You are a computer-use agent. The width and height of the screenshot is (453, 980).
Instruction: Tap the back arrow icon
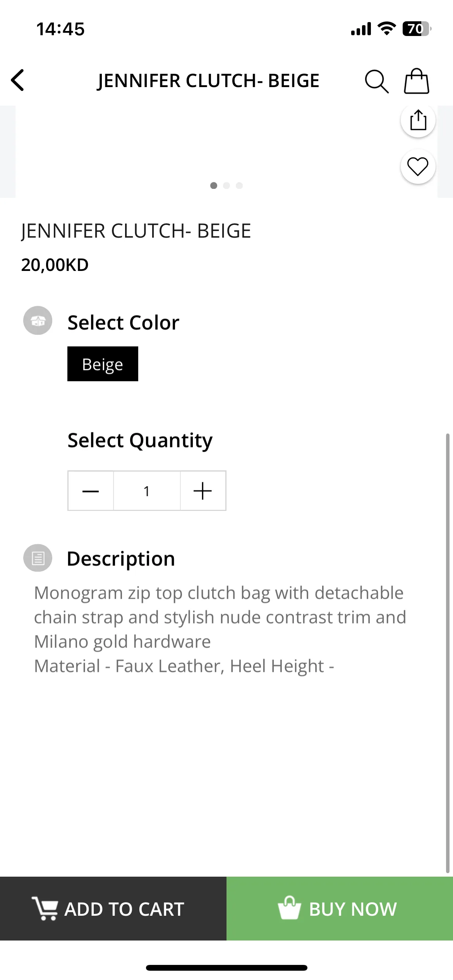(x=17, y=81)
